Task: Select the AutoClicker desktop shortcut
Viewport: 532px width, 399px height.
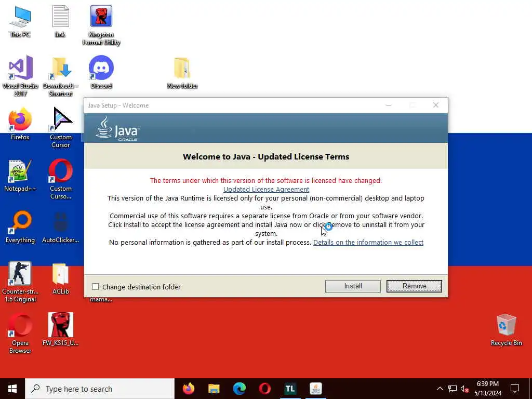Action: (x=60, y=227)
